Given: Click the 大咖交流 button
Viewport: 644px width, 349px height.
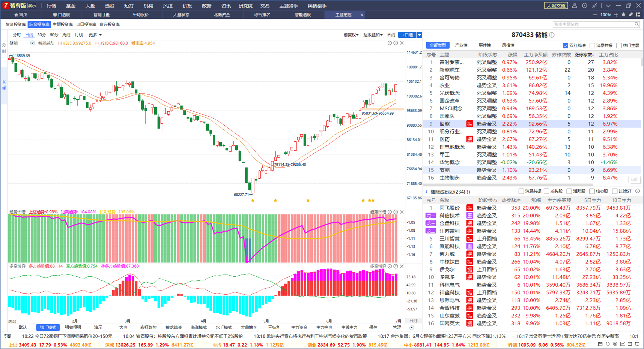Looking at the screenshot, I should (556, 6).
